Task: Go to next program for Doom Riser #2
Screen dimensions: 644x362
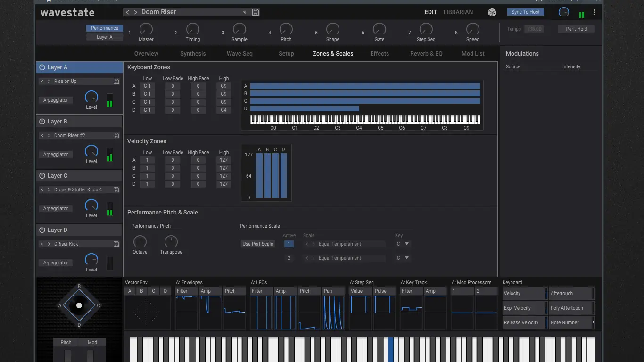Action: pyautogui.click(x=49, y=136)
